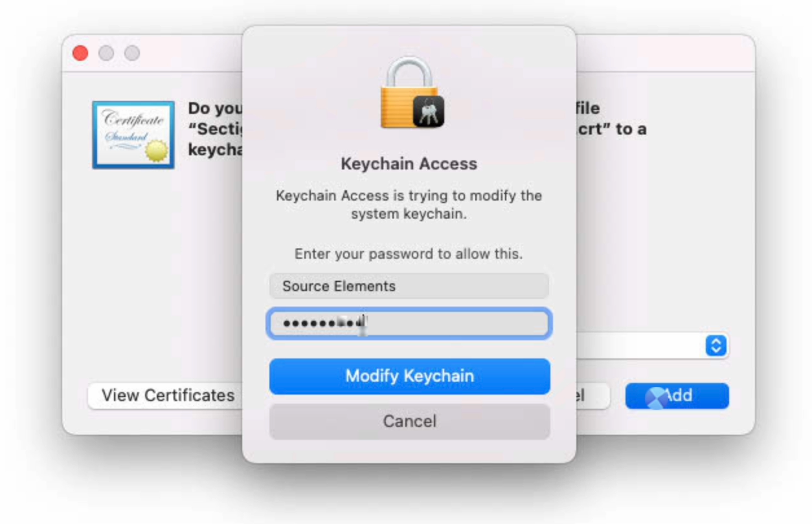Click the keychain selection popup field
This screenshot has width=812, height=524.
(653, 346)
